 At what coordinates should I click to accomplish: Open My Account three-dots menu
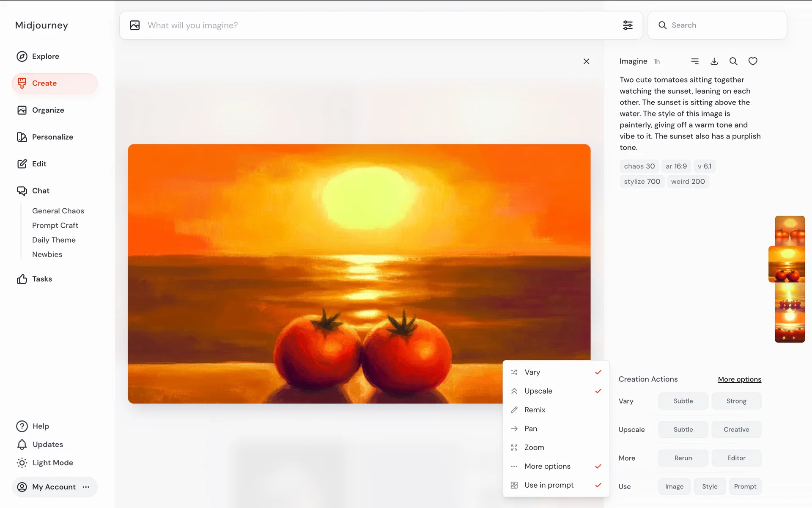[x=86, y=487]
